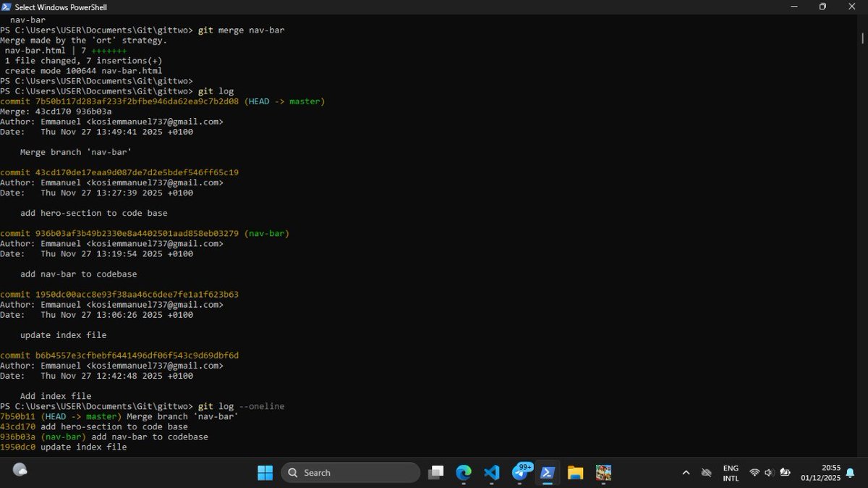The image size is (868, 488).
Task: Click the oneline row '1950dc0 update index file'
Action: pyautogui.click(x=63, y=447)
